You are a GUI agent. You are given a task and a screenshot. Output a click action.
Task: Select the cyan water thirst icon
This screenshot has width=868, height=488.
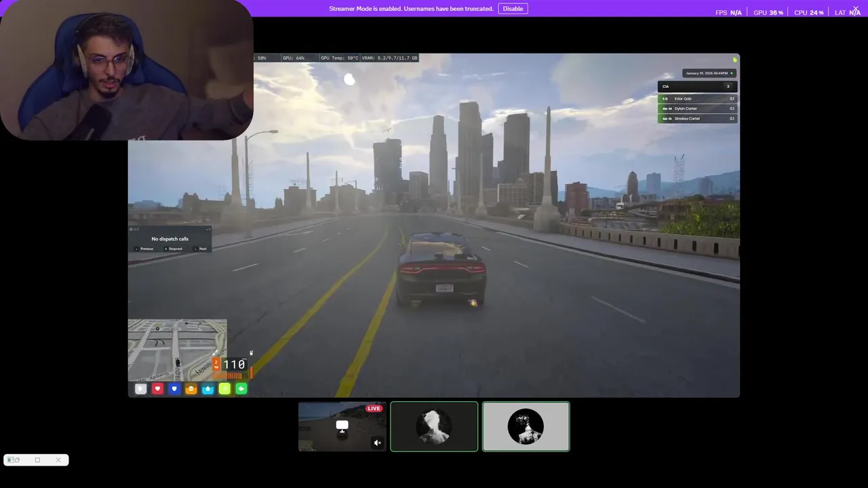coord(208,388)
